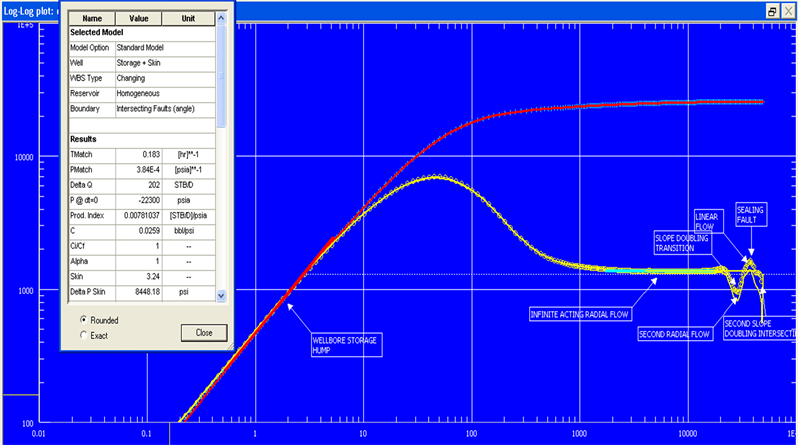Click the Value column header

point(138,18)
